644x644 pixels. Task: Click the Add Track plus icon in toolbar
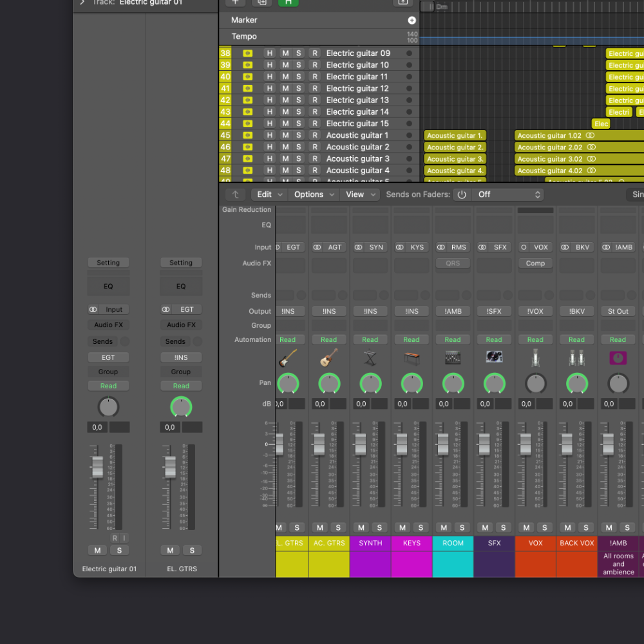234,3
